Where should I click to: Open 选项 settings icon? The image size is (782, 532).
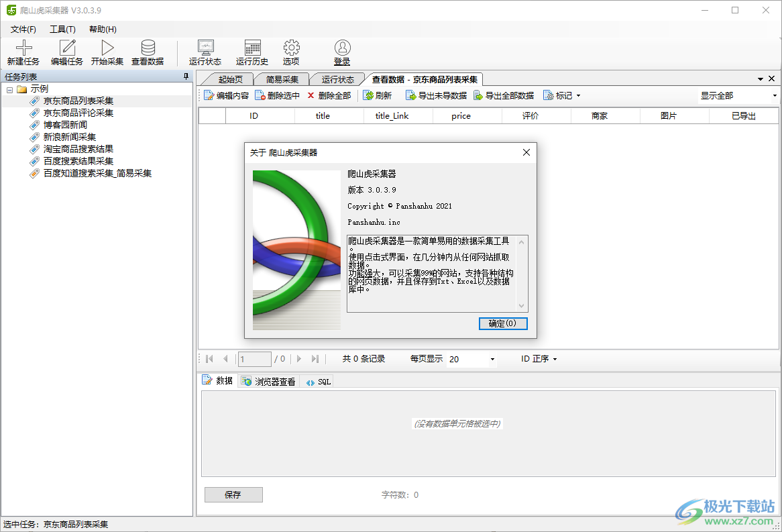[x=291, y=52]
